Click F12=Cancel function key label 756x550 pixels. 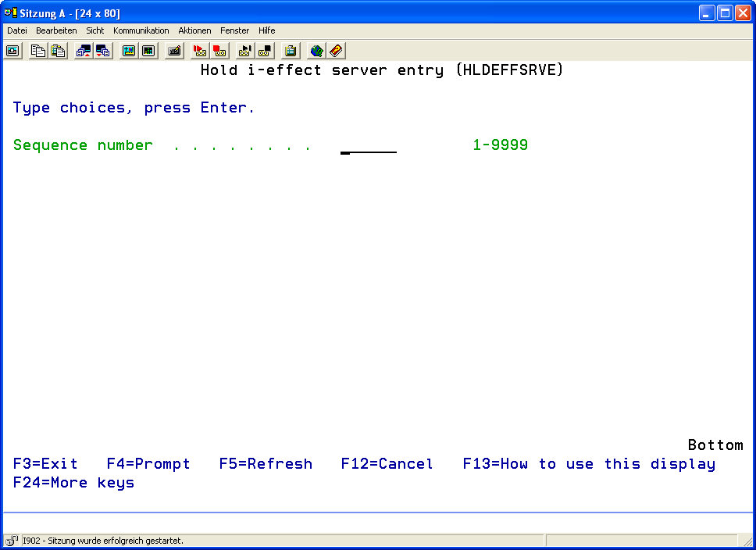pyautogui.click(x=387, y=464)
